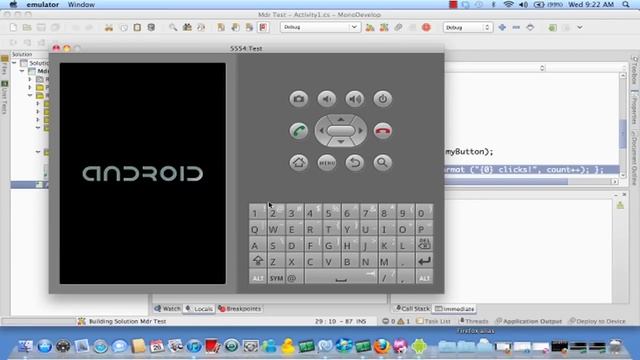Click the menu bar volume icon

[x=523, y=4]
